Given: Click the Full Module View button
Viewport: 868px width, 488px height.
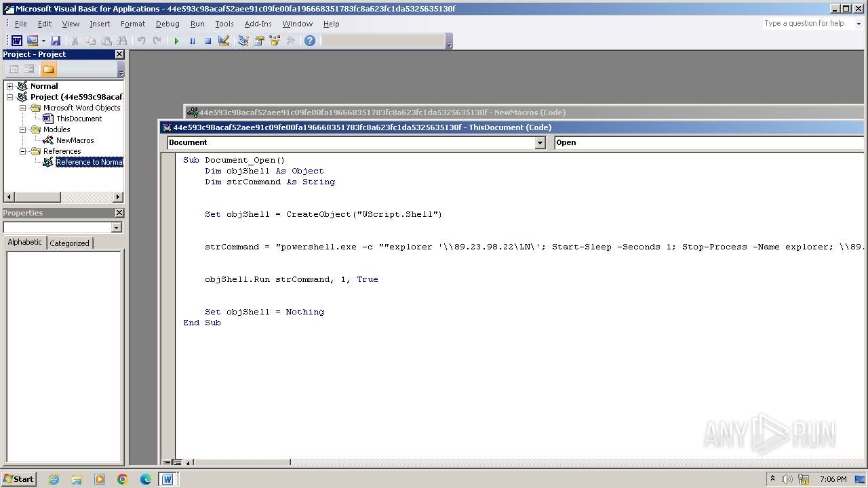Looking at the screenshot, I should (176, 463).
